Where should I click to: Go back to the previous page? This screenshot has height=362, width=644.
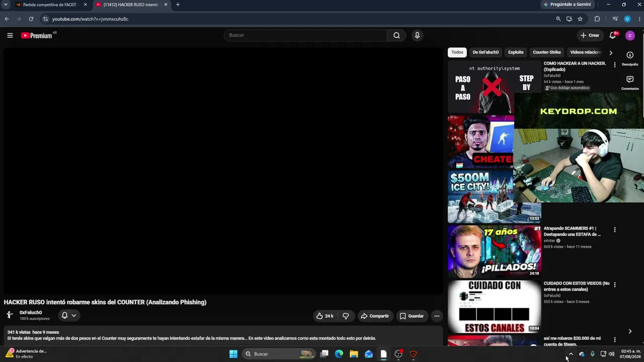[x=7, y=19]
